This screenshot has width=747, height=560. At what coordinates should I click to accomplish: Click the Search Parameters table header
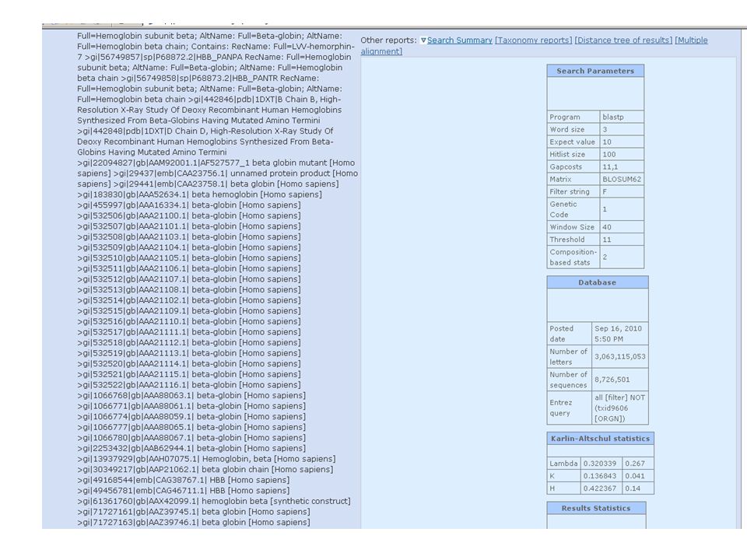(595, 71)
